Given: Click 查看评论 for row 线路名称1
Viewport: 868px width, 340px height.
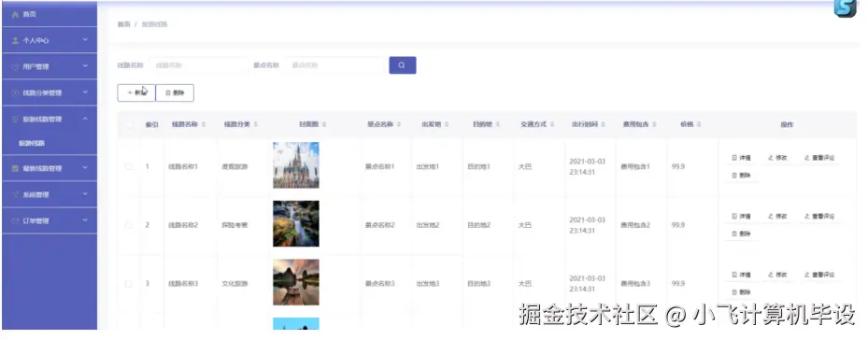Looking at the screenshot, I should (x=819, y=158).
